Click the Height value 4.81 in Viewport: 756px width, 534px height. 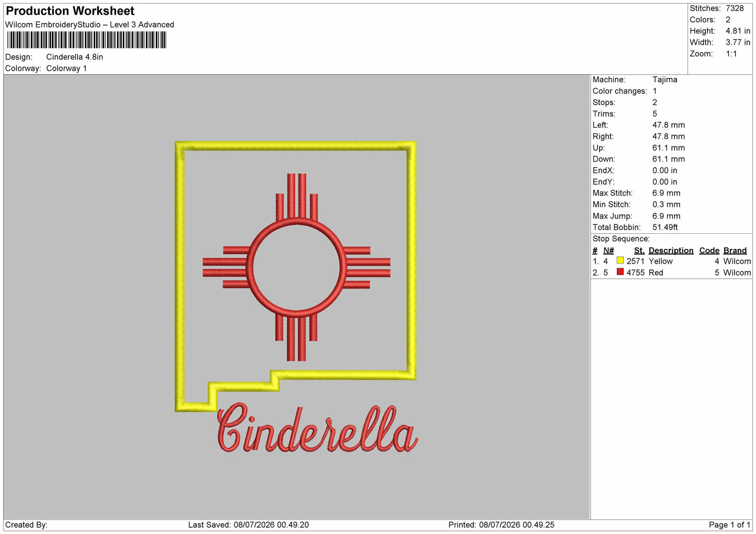[x=738, y=31]
